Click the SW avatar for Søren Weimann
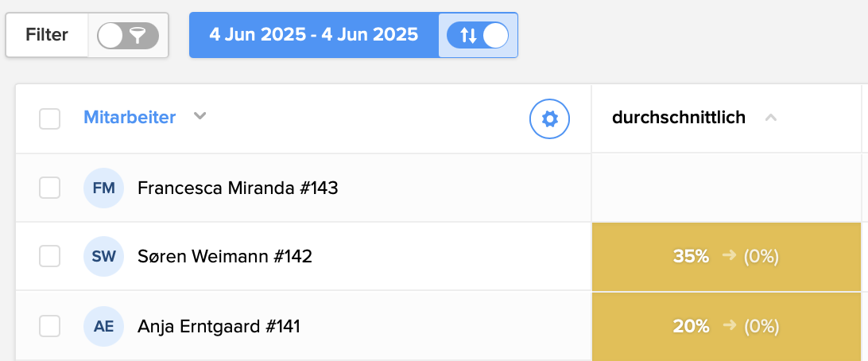Screen dimensions: 868x361 pyautogui.click(x=104, y=257)
